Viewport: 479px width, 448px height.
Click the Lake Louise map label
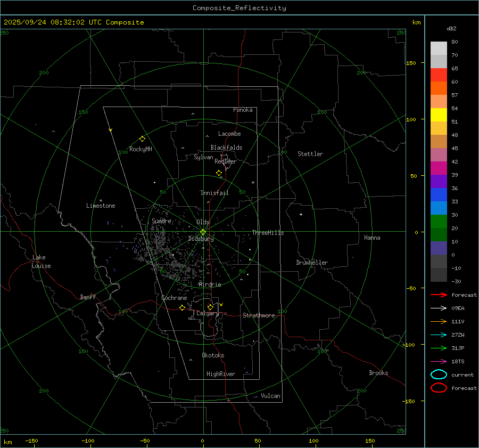(x=42, y=262)
